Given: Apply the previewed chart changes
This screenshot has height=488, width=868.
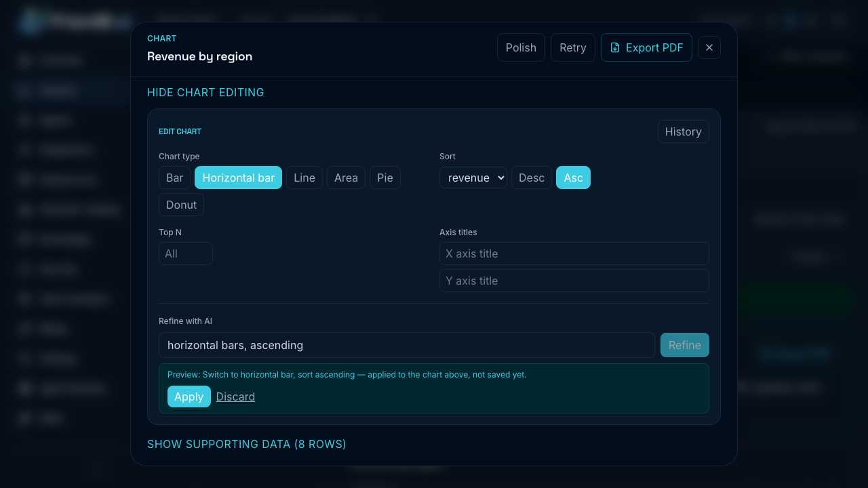Looking at the screenshot, I should (189, 396).
